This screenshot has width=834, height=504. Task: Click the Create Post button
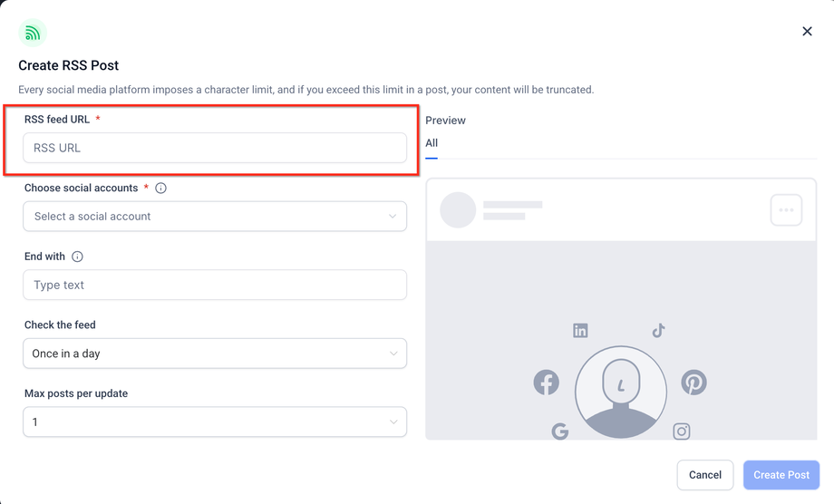(781, 475)
